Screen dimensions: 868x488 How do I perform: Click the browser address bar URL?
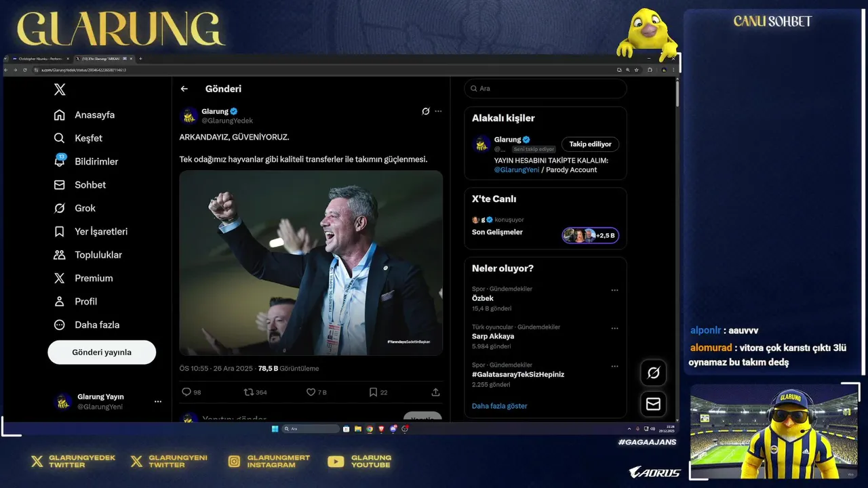84,70
